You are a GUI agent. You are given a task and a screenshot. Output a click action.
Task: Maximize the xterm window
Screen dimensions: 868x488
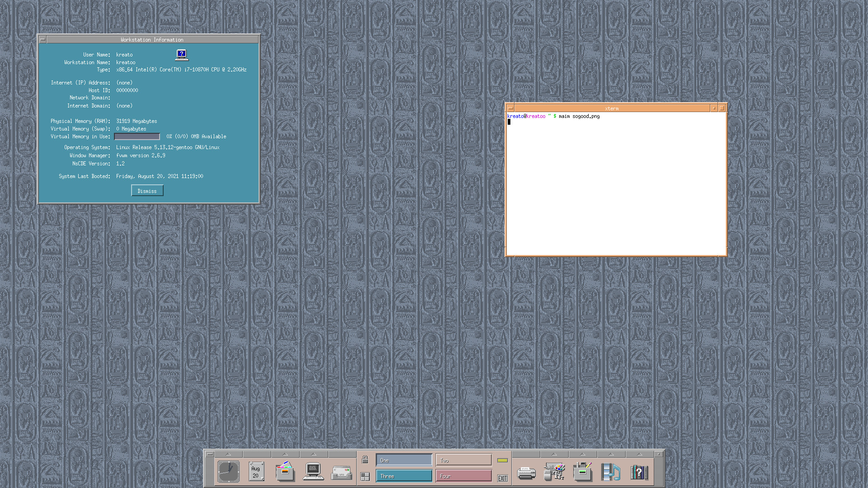coord(722,108)
